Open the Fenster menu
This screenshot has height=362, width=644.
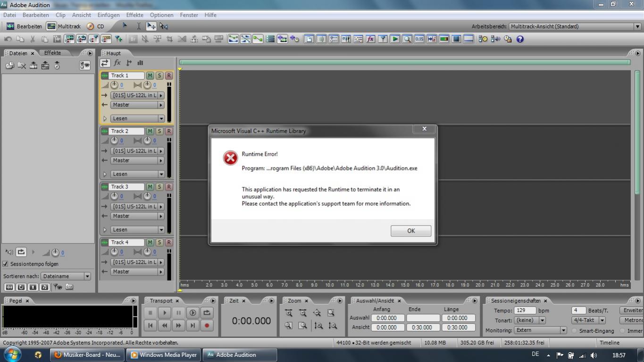pos(189,15)
